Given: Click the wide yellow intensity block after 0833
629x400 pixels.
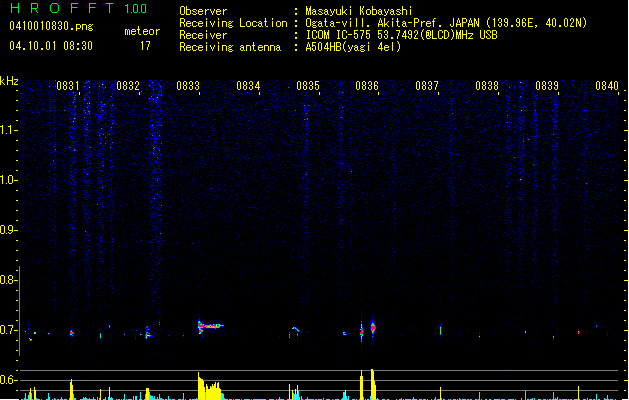Looking at the screenshot, I should [210, 386].
